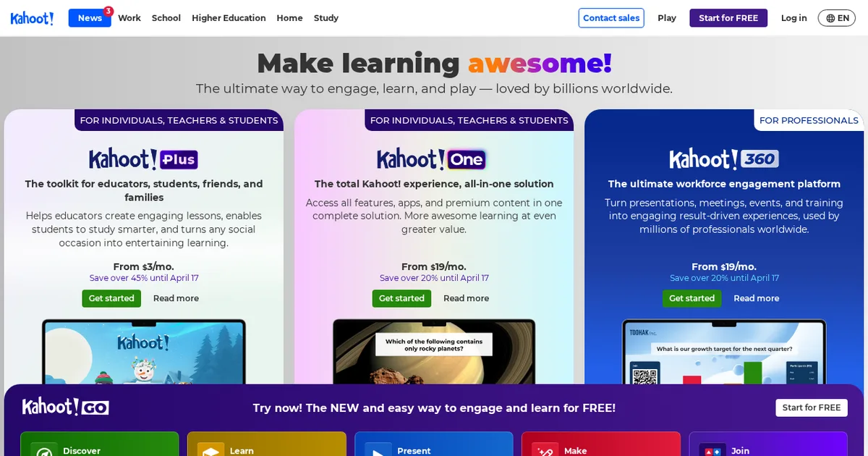
Task: Click the Kahoot! logo in header
Action: point(32,18)
